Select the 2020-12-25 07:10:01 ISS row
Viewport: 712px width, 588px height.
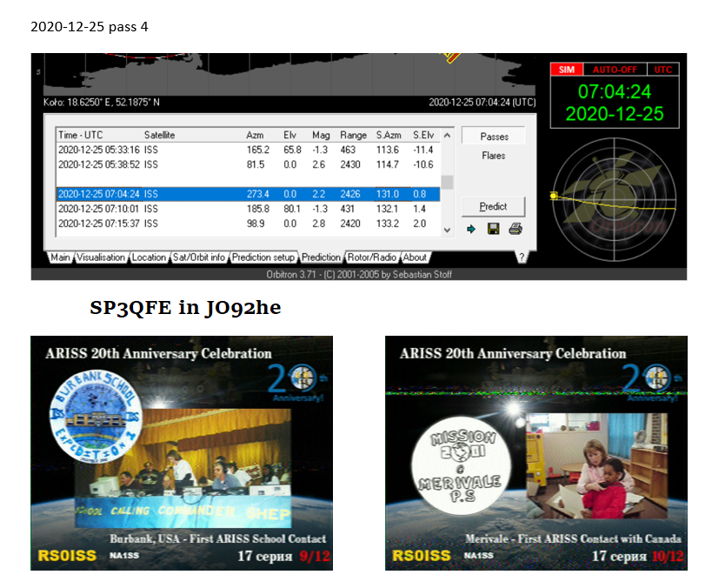point(248,209)
